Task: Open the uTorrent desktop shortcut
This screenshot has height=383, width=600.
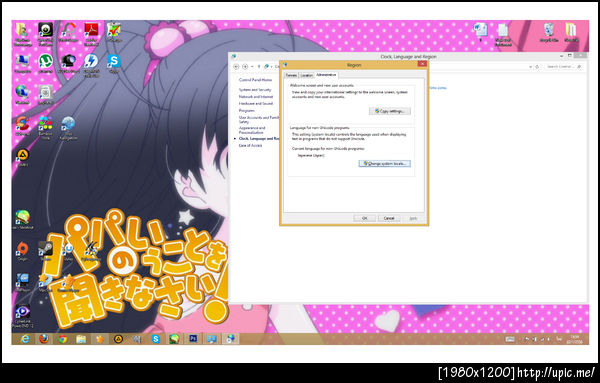Action: click(x=46, y=64)
